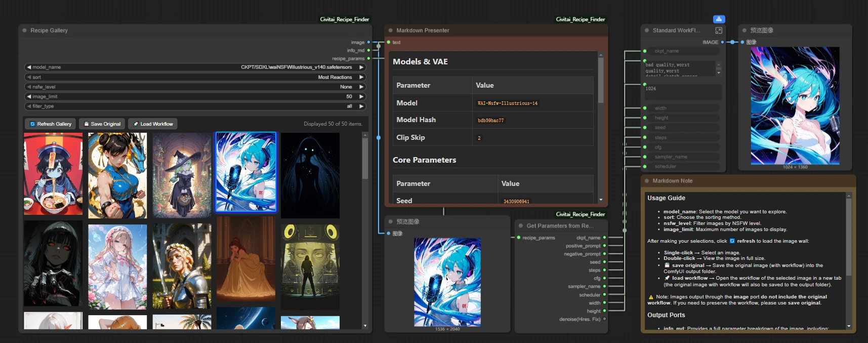Click recipe_params input port on Get Parameters
The height and width of the screenshot is (343, 868).
[519, 238]
